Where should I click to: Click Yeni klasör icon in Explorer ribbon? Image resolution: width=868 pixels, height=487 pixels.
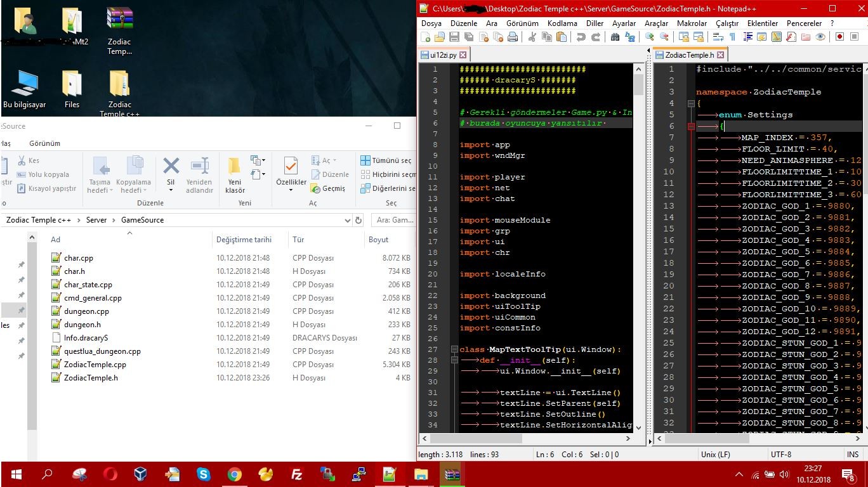pos(235,166)
